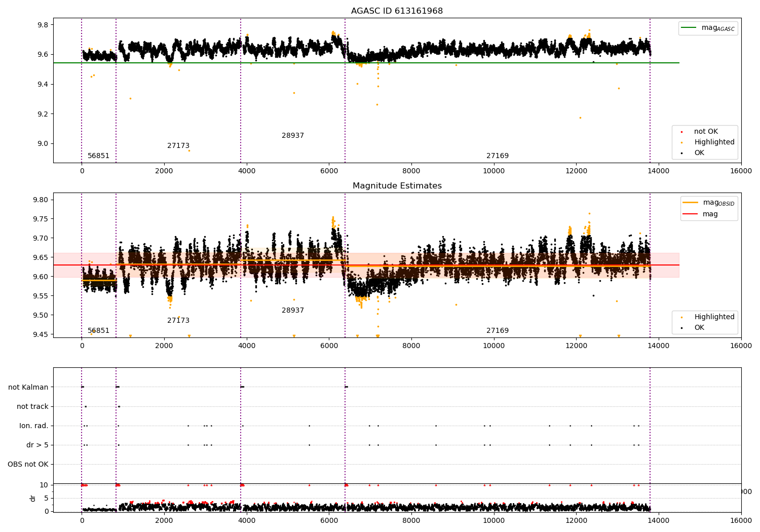This screenshot has width=760, height=532.
Task: Click 'Highlighted' in the Magnitude Estimates legend
Action: coord(714,317)
